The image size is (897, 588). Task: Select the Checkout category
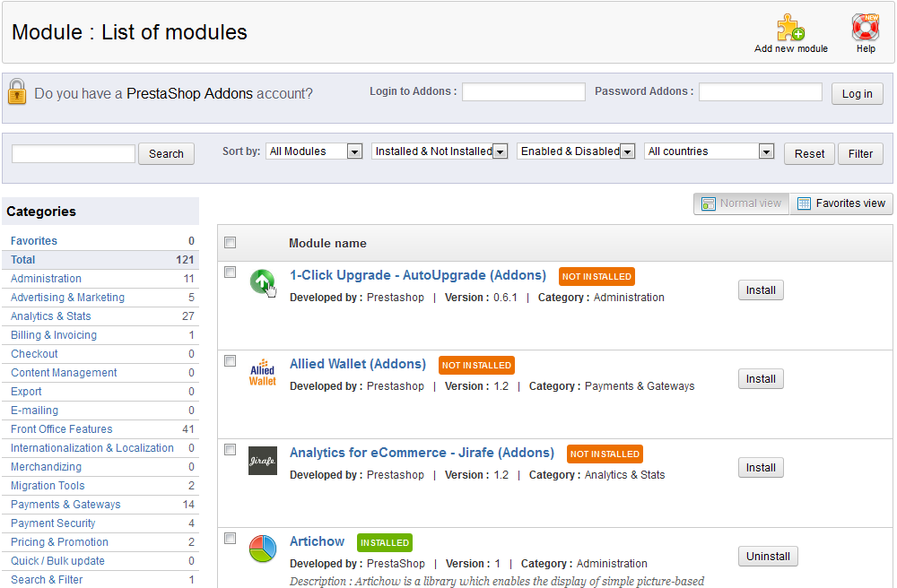[x=100, y=354]
